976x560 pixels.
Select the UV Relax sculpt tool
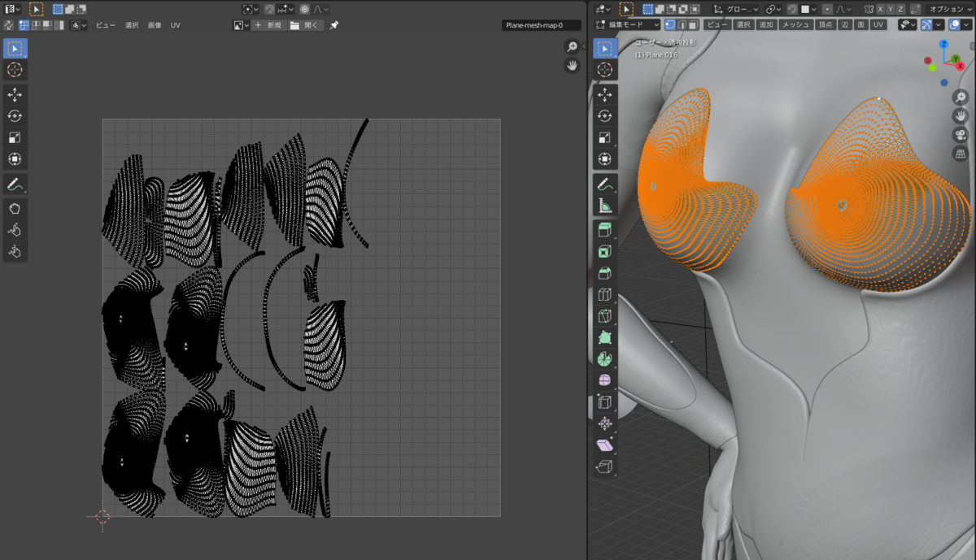15,230
